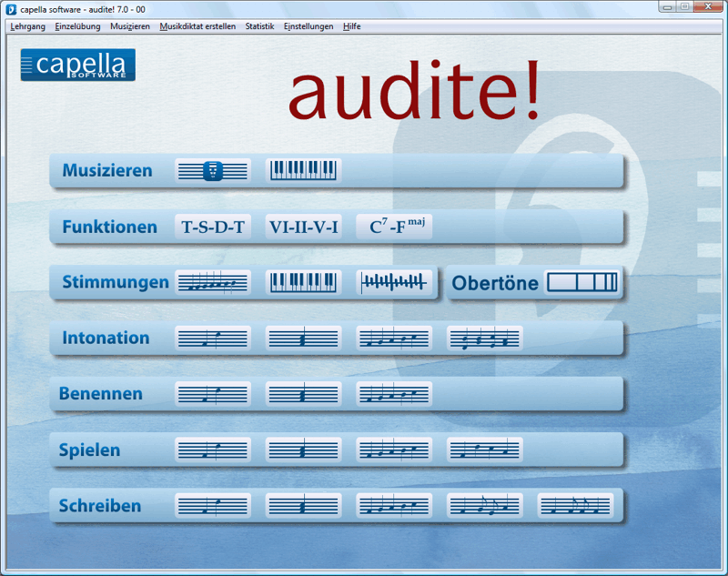Click the Schreiben row label
The image size is (728, 576).
click(x=100, y=505)
